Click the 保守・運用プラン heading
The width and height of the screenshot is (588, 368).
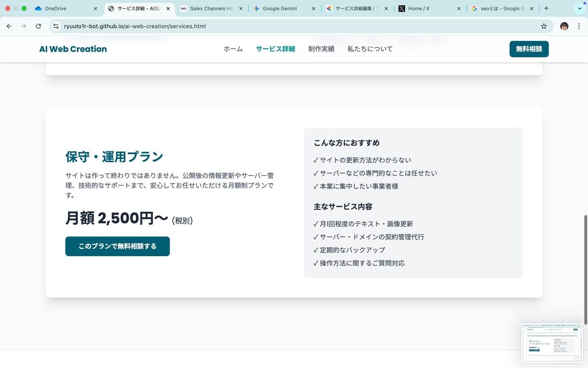pos(114,157)
